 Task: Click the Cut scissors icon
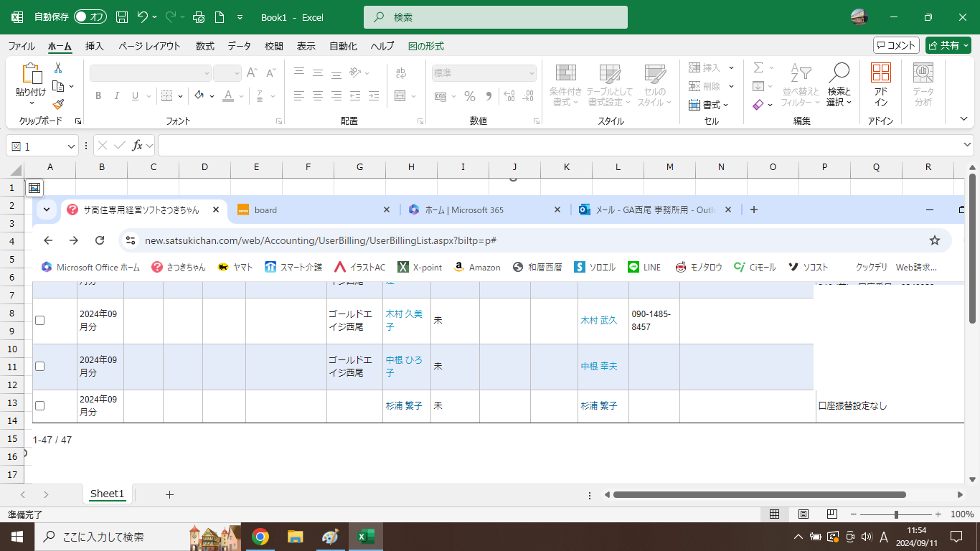tap(58, 68)
